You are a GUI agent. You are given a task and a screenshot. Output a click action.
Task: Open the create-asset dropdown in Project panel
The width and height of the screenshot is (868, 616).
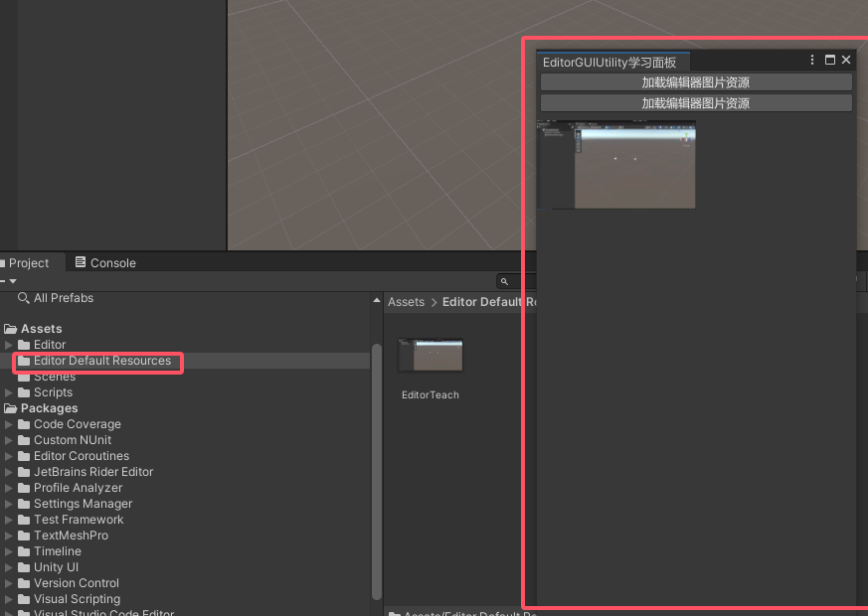[6, 280]
